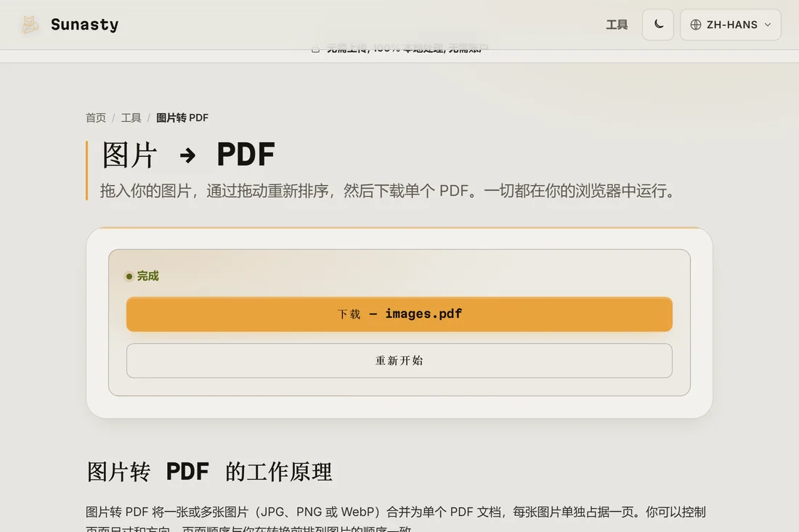Click the 图片转 PDF 的工作原理 heading

pos(209,472)
